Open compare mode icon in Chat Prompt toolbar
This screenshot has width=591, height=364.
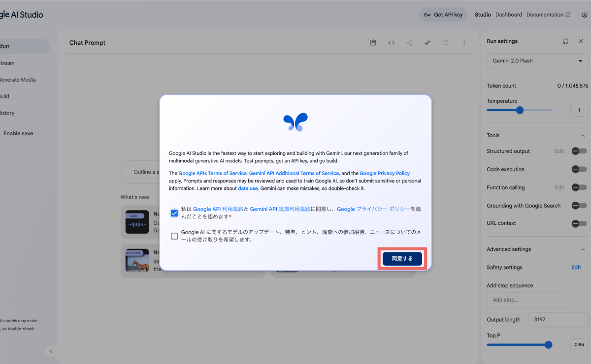(x=427, y=43)
